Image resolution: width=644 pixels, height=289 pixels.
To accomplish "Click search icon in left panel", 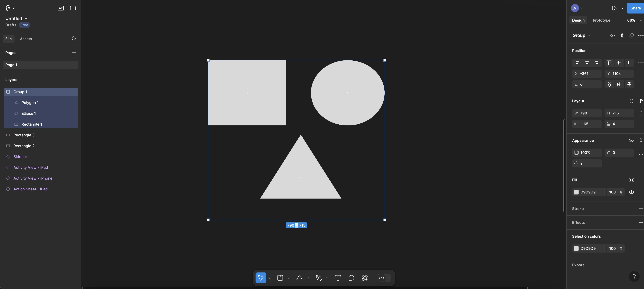I will pos(74,39).
